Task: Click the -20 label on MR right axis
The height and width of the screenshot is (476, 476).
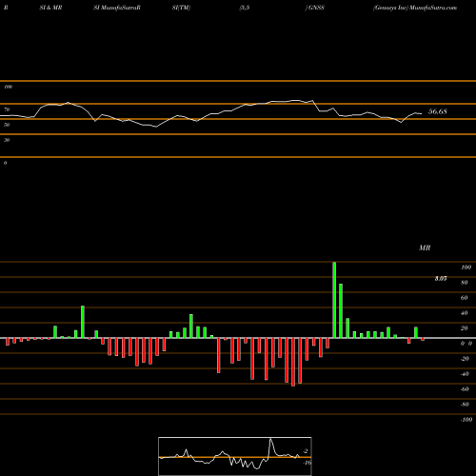Action: pos(465,359)
